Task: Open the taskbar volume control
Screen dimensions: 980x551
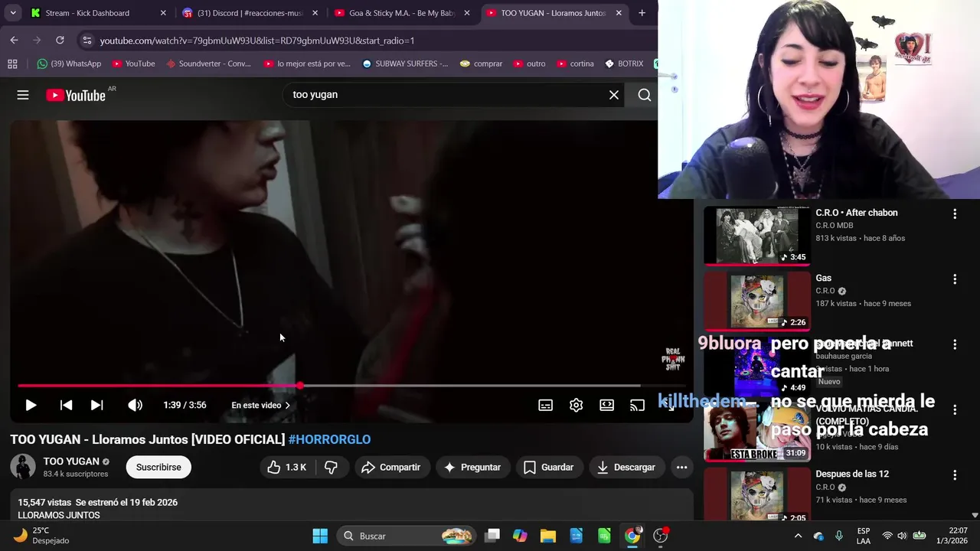Action: pos(902,536)
